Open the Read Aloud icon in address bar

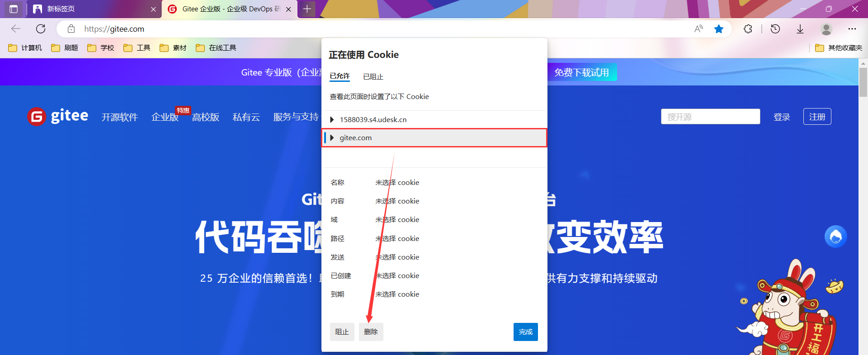698,29
